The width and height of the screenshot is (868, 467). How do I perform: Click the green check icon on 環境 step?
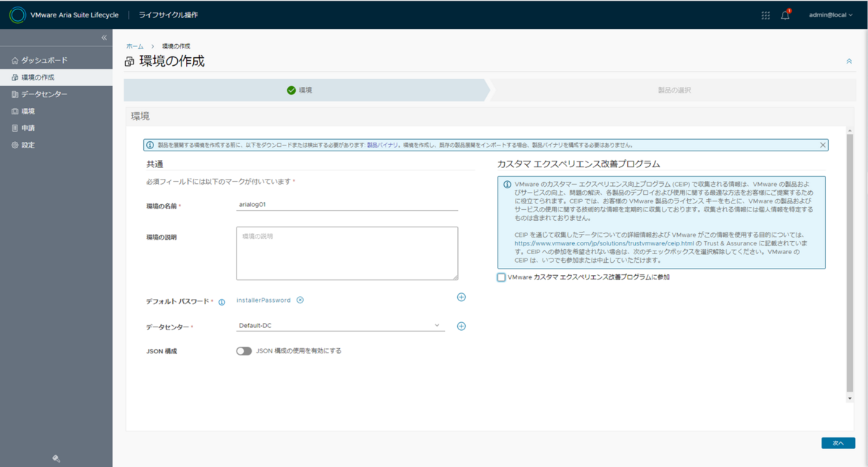292,91
